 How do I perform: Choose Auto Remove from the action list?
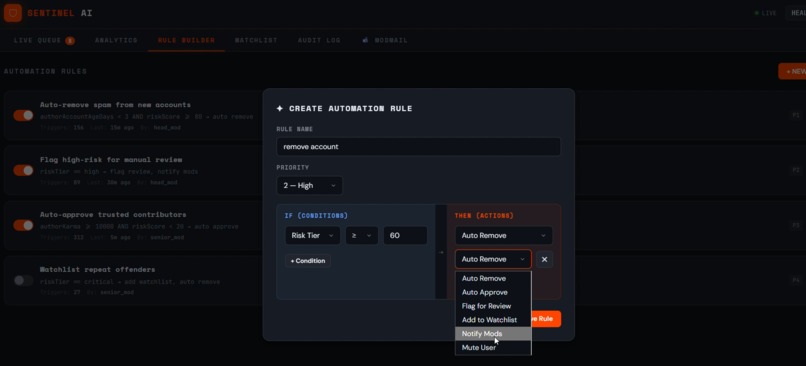point(493,279)
